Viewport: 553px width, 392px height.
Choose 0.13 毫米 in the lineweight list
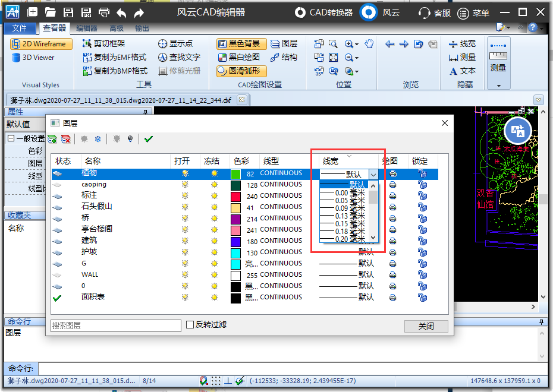tap(343, 216)
